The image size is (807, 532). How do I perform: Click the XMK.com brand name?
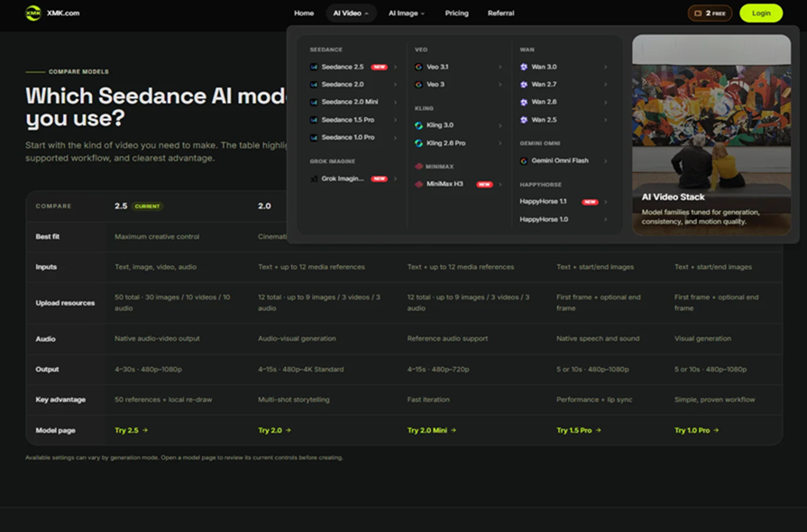point(63,14)
